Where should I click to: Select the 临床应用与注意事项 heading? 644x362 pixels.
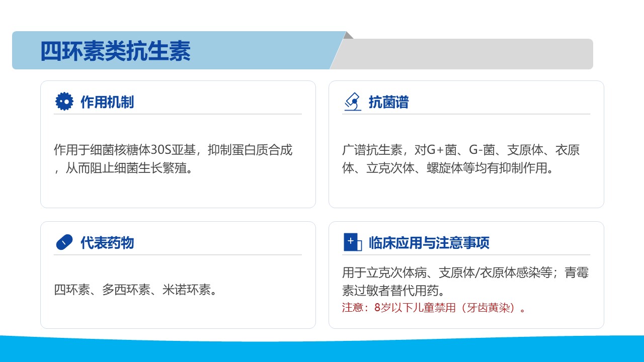tap(429, 243)
